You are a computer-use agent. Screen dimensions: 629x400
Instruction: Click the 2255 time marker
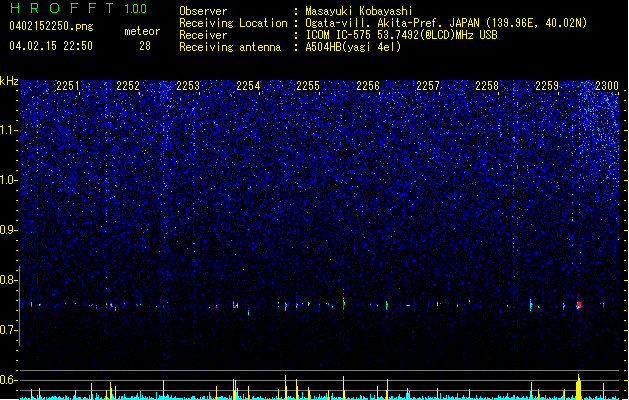click(308, 86)
